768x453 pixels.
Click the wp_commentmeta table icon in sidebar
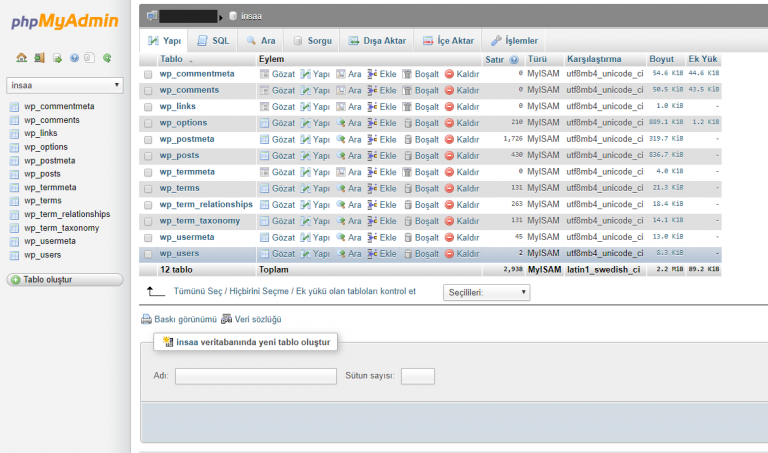coord(14,106)
